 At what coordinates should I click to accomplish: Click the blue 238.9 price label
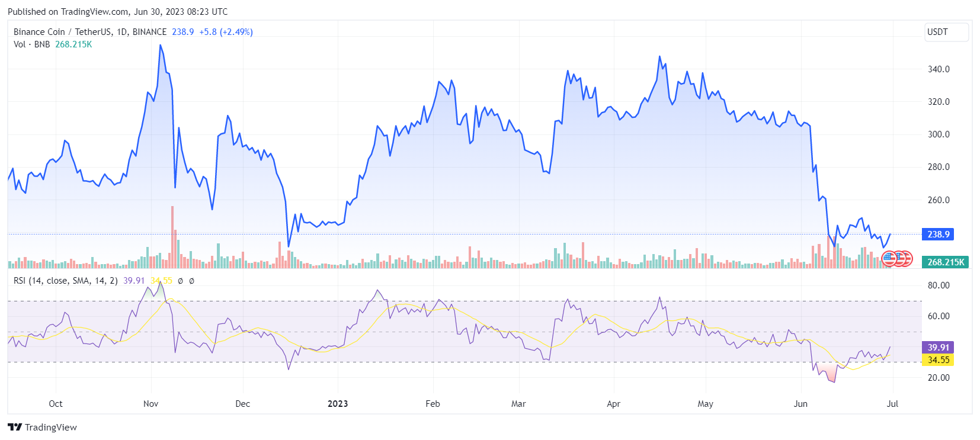tap(938, 235)
